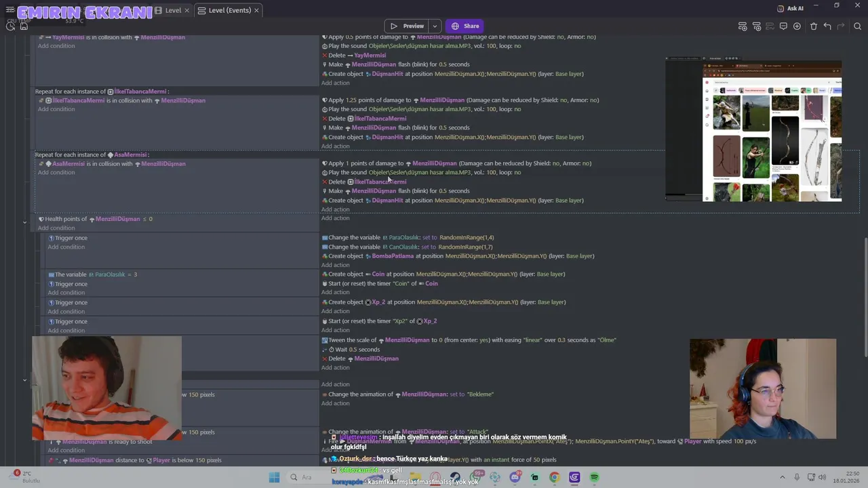Select 'Repeat for each instance of AsaMermisi' header
The width and height of the screenshot is (868, 488).
pos(92,155)
